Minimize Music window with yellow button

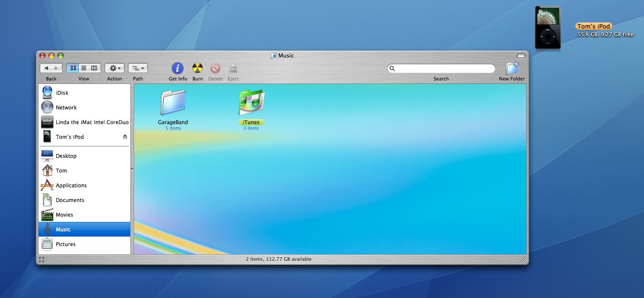(52, 55)
